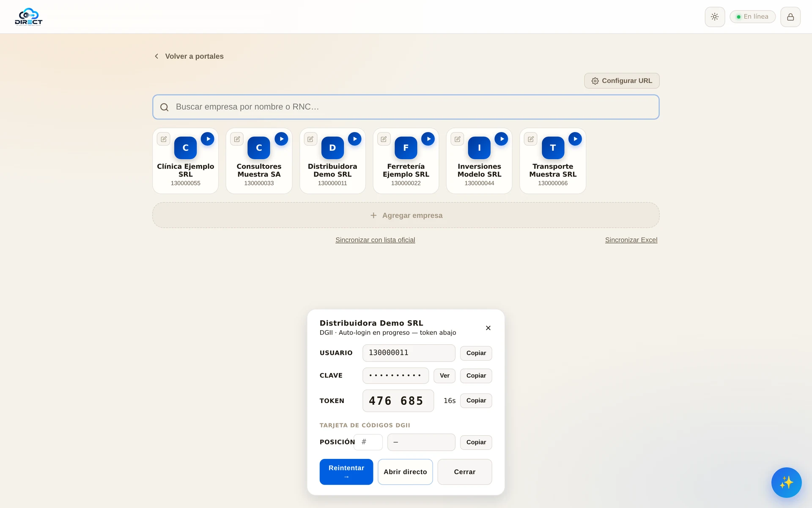Click Sincronizar con lista oficial link
812x508 pixels.
375,240
